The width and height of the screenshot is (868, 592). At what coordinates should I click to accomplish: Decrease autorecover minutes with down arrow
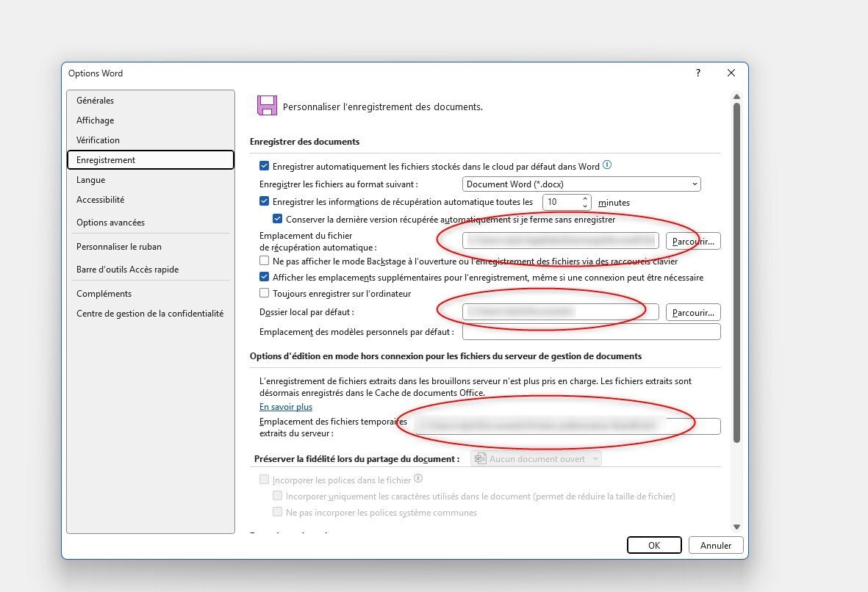[x=585, y=206]
